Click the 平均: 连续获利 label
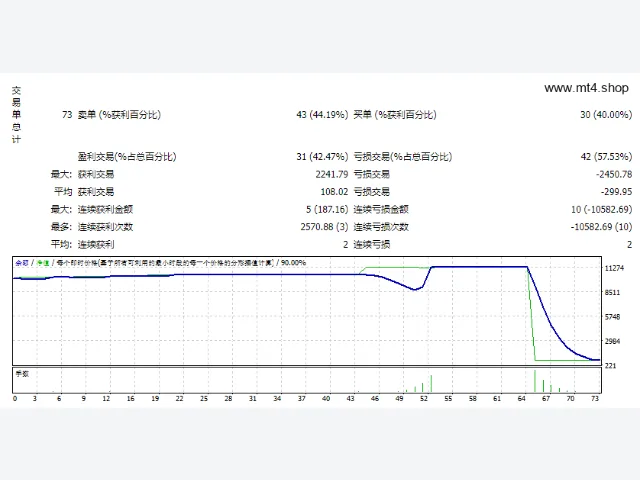This screenshot has width=640, height=480. pos(82,244)
